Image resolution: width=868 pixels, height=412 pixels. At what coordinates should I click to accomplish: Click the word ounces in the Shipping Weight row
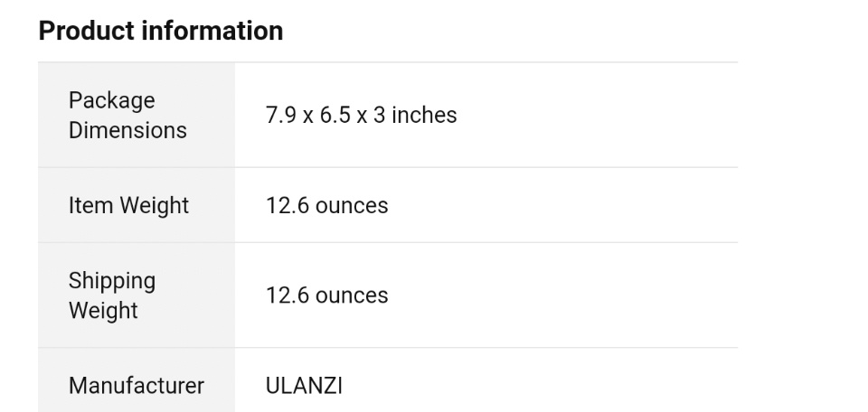[x=352, y=295]
